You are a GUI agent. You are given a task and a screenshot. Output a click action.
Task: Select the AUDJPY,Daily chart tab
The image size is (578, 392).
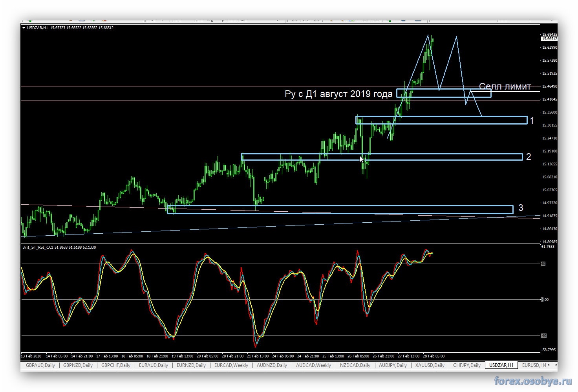pyautogui.click(x=393, y=365)
